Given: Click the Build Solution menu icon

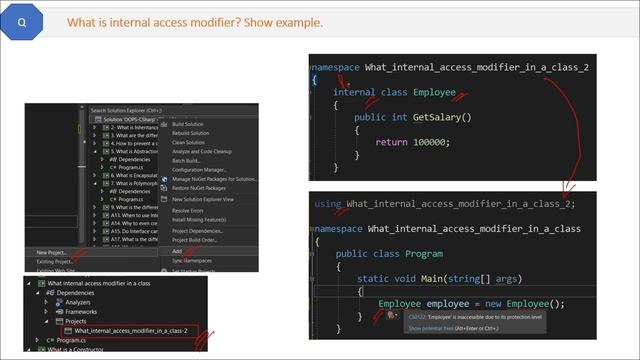Looking at the screenshot, I should (164, 124).
